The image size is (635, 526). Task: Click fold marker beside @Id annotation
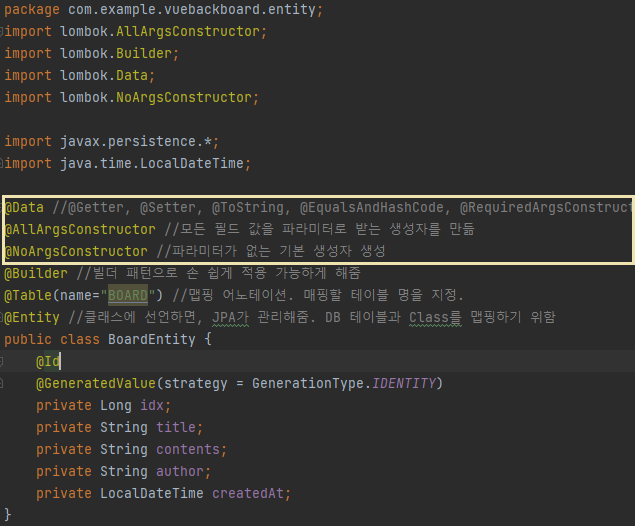click(x=1, y=361)
